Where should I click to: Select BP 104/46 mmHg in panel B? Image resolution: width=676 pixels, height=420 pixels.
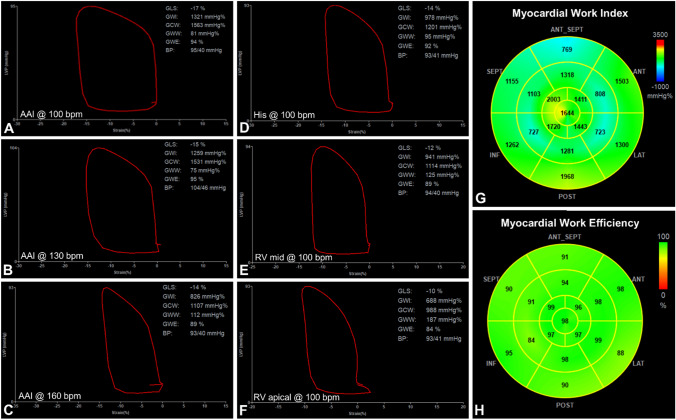(207, 188)
